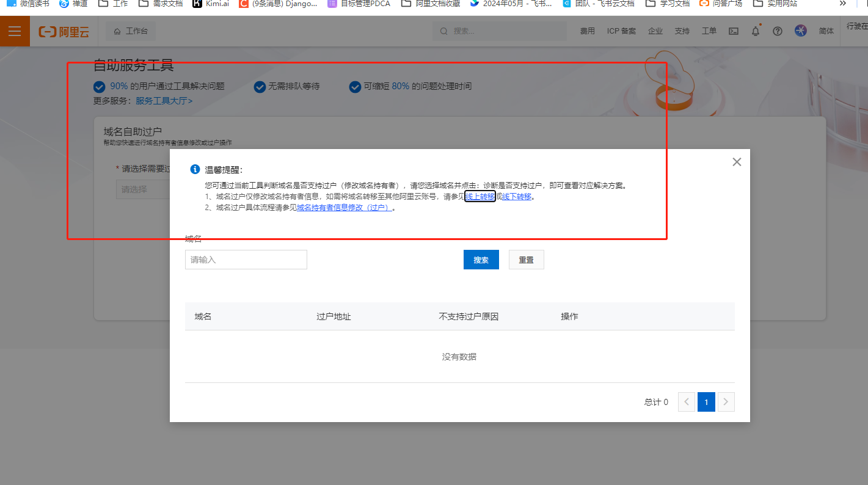Image resolution: width=868 pixels, height=485 pixels.
Task: Click the 域名 input field
Action: point(246,260)
